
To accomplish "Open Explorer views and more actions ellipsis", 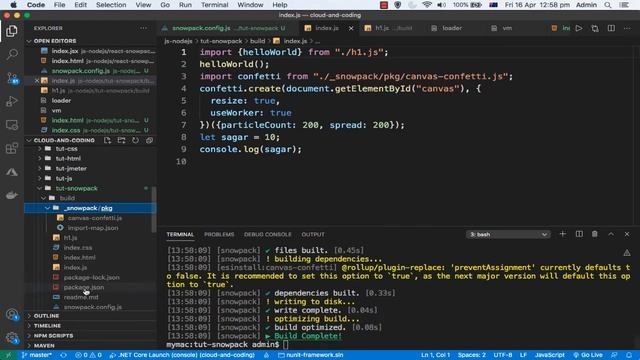I will point(144,28).
